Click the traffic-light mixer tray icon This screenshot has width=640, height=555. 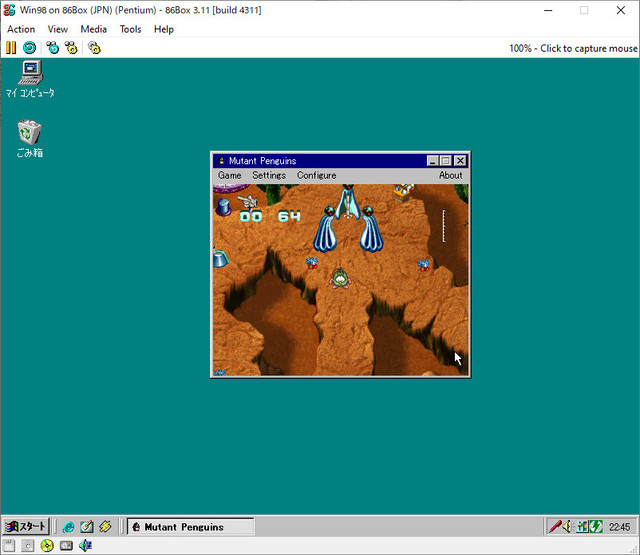[582, 527]
